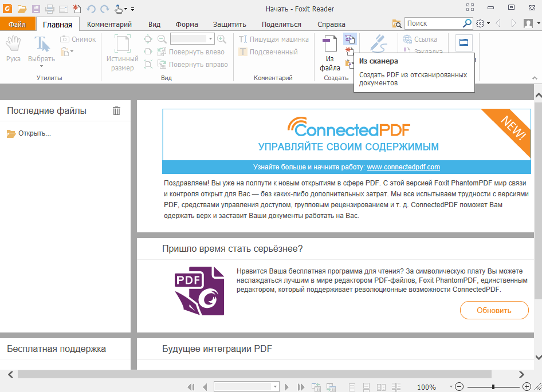Screen dimensions: 542x392
Task: Click Открыть... in recent files
Action: coord(29,134)
